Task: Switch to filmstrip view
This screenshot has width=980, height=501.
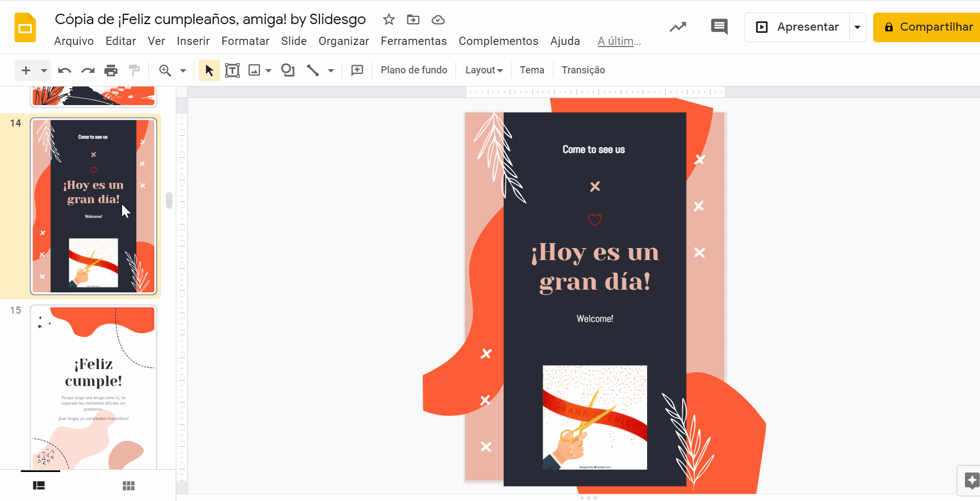Action: (39, 486)
